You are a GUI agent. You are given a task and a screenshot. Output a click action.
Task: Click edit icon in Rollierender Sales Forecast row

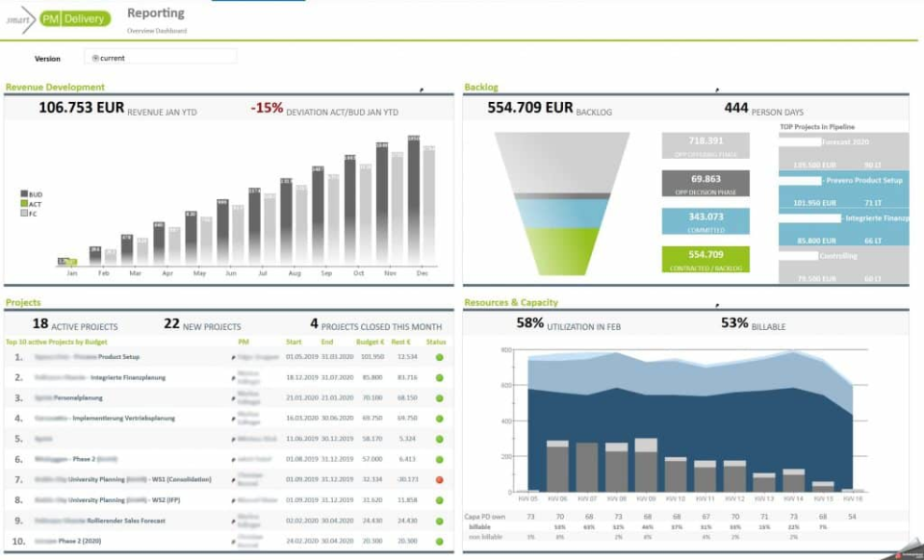(x=233, y=522)
